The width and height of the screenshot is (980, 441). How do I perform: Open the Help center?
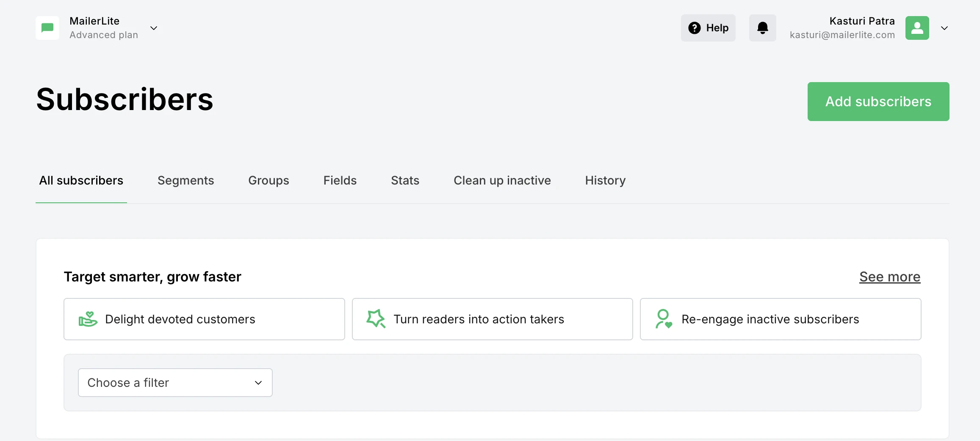click(x=708, y=28)
